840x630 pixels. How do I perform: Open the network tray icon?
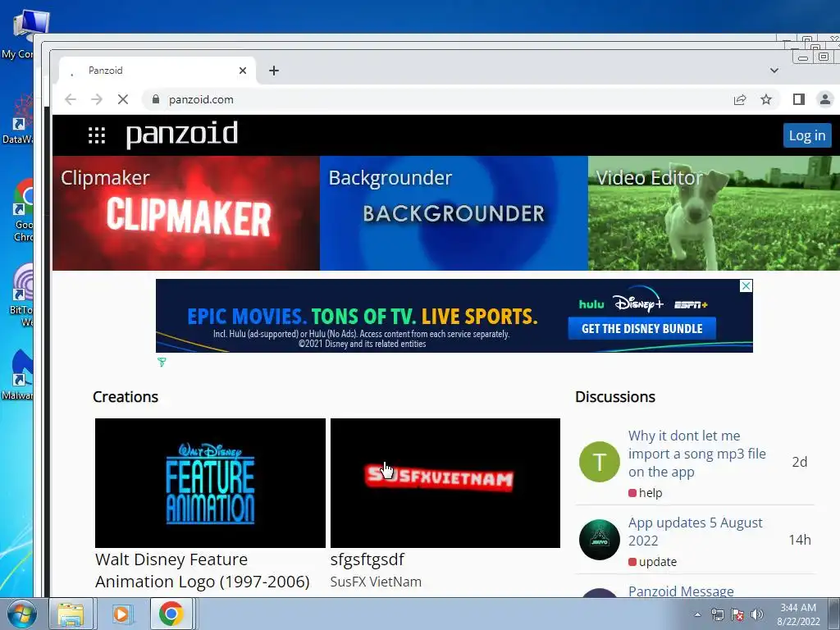click(x=717, y=614)
